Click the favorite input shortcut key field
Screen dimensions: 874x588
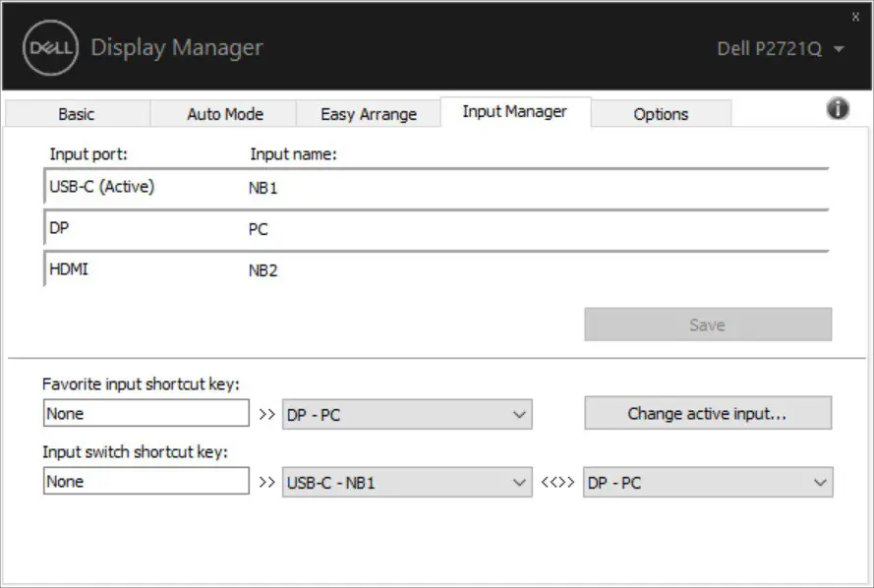click(146, 413)
